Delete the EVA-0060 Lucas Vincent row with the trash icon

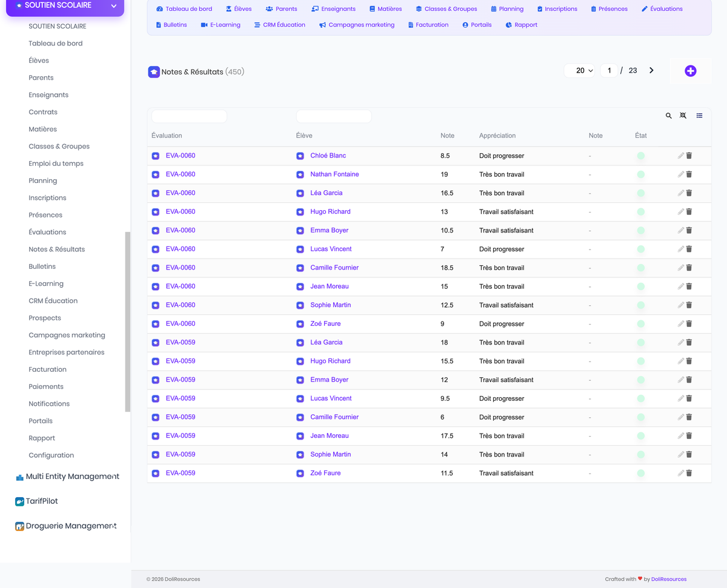click(x=689, y=249)
